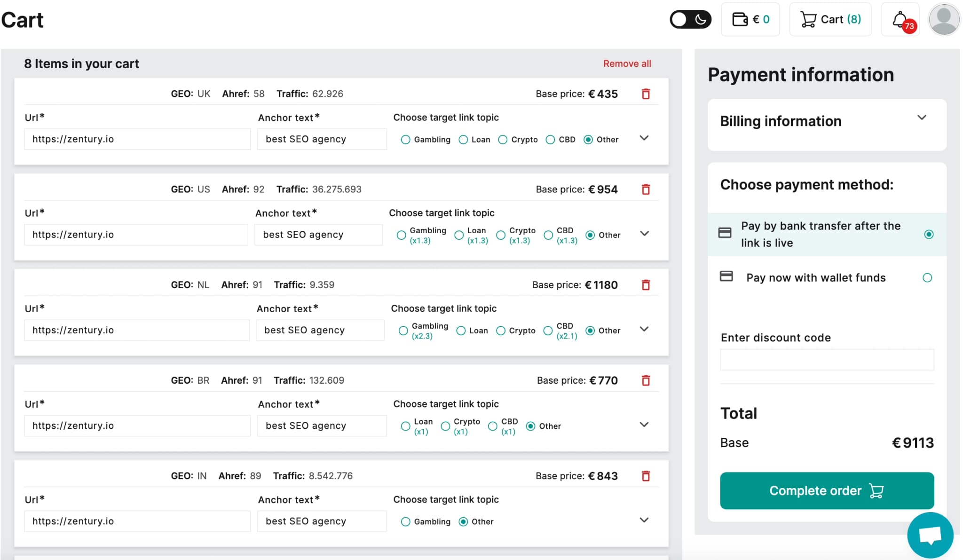Image resolution: width=963 pixels, height=560 pixels.
Task: Toggle the dark mode switch
Action: pyautogui.click(x=690, y=20)
